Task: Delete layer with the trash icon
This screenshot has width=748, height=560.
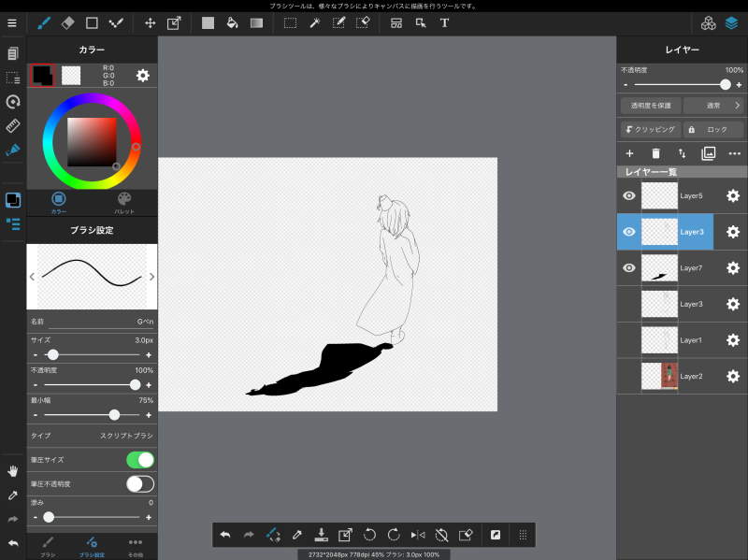Action: [655, 153]
